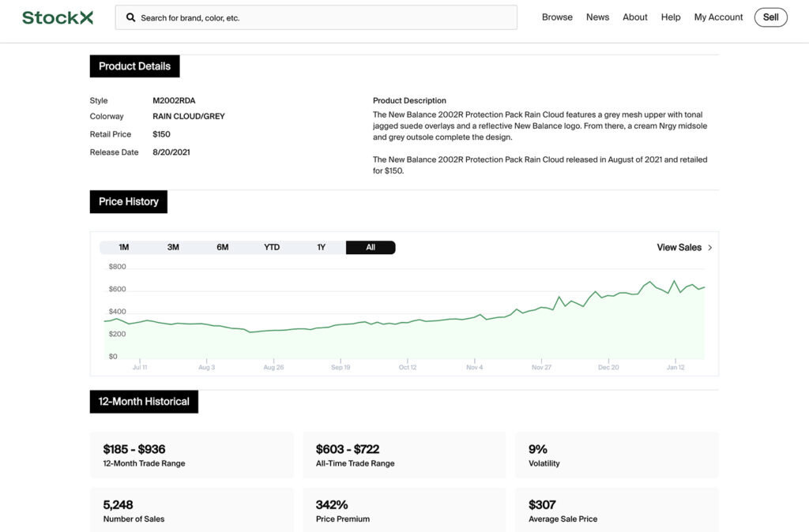Click the $307 Average Sale Price value

coord(542,504)
